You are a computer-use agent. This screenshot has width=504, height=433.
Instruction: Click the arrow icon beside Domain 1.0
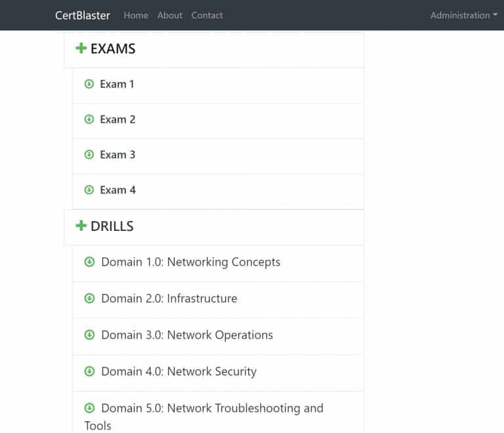pos(90,262)
